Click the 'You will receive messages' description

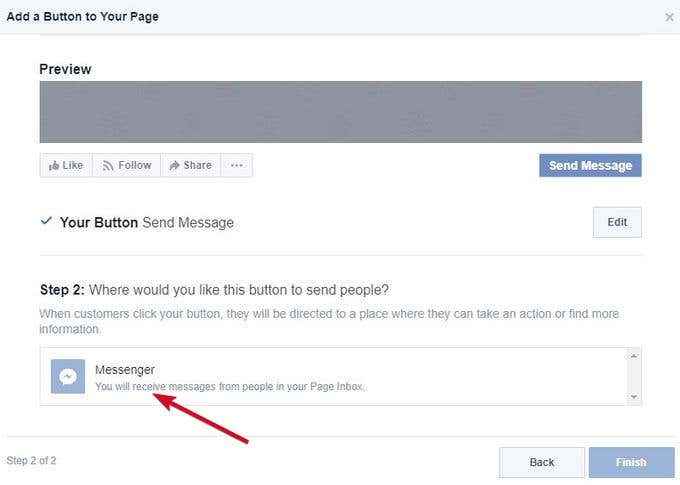point(230,386)
